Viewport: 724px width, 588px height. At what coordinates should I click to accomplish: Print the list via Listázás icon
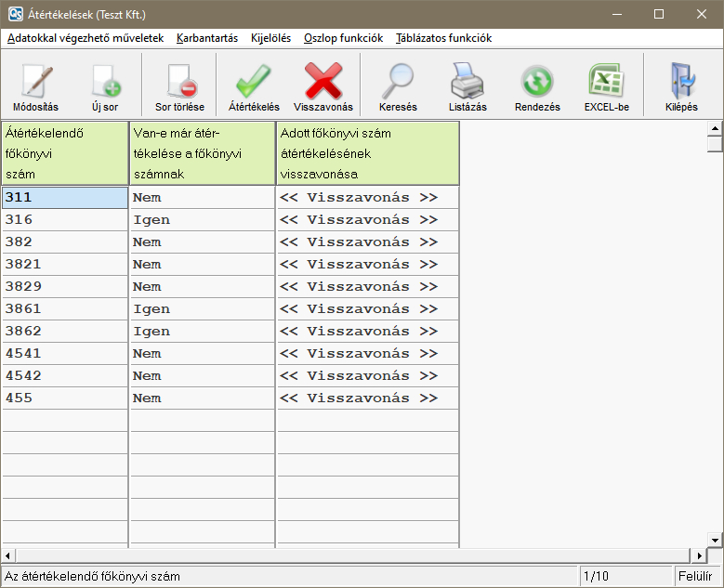[x=467, y=85]
